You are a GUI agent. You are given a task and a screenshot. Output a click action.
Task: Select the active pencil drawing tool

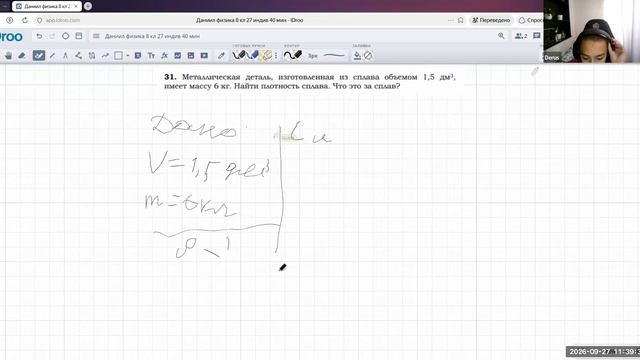point(39,56)
